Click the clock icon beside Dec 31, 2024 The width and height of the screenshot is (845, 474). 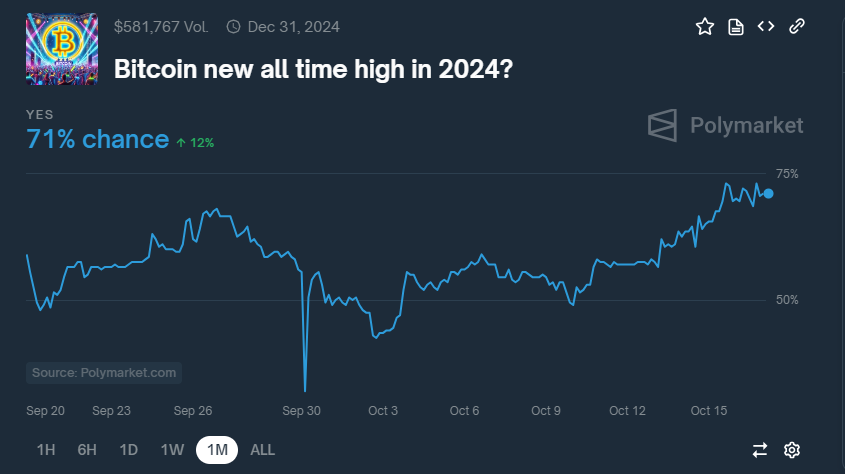pos(233,27)
